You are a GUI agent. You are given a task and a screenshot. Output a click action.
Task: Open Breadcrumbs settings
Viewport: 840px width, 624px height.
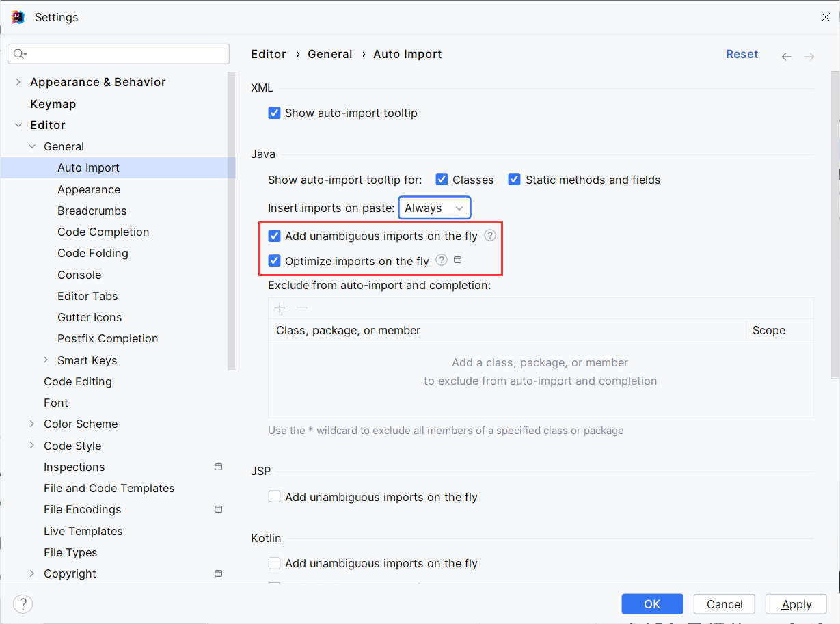(x=92, y=211)
